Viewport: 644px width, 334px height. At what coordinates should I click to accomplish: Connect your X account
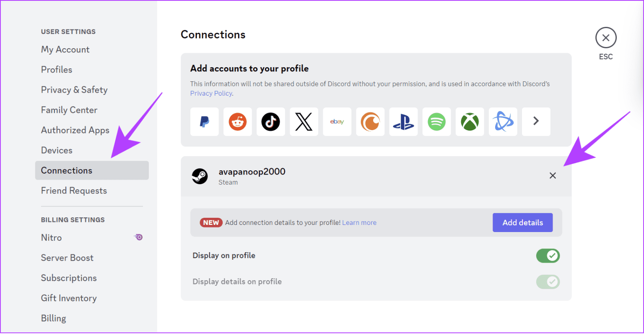click(304, 122)
